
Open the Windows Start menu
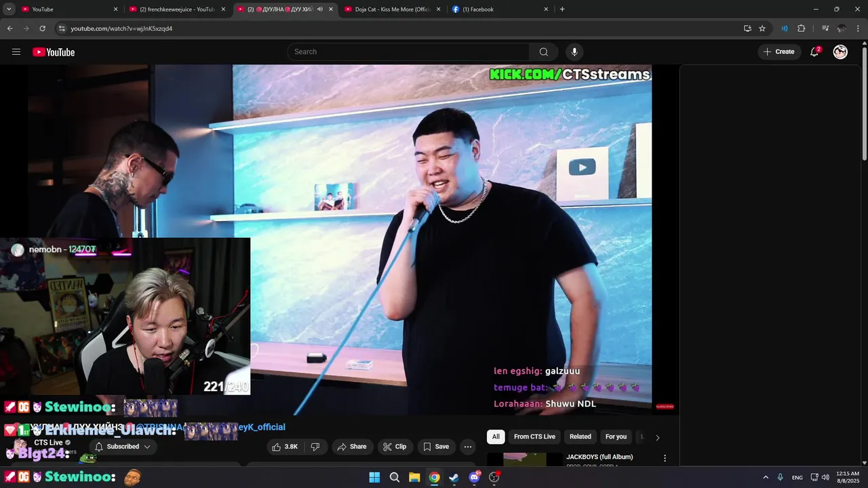click(374, 477)
